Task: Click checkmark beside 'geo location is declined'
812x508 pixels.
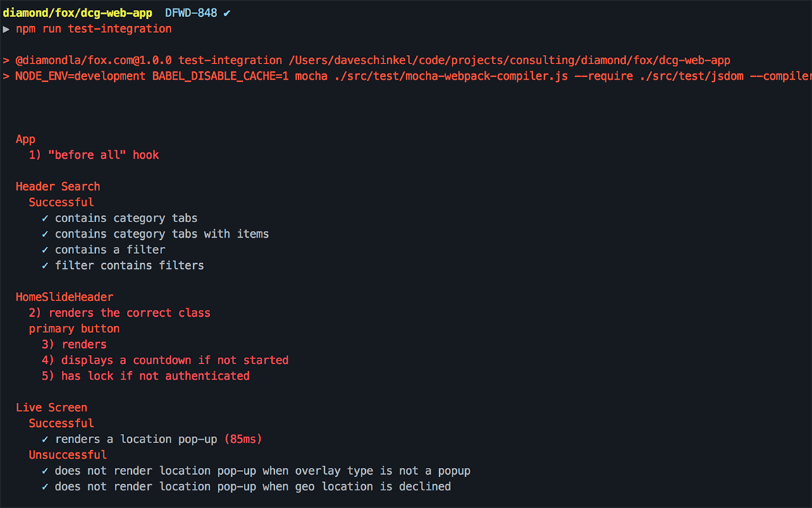Action: [x=45, y=487]
